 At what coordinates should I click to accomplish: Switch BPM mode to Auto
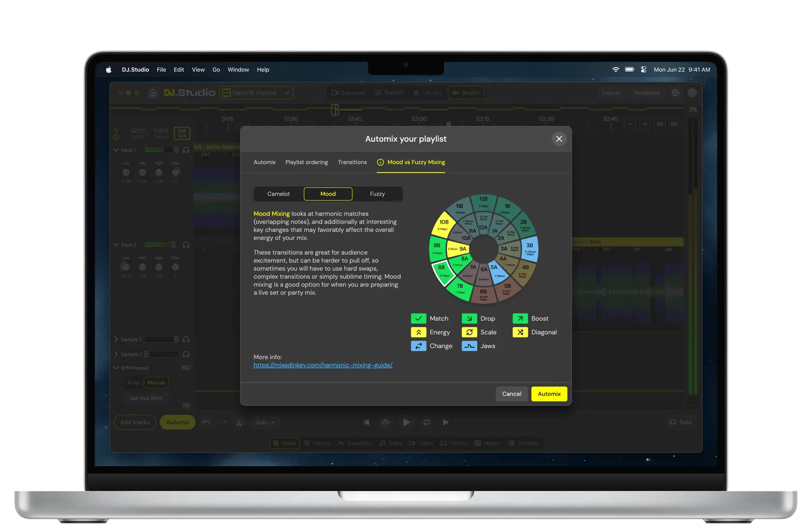tap(133, 383)
